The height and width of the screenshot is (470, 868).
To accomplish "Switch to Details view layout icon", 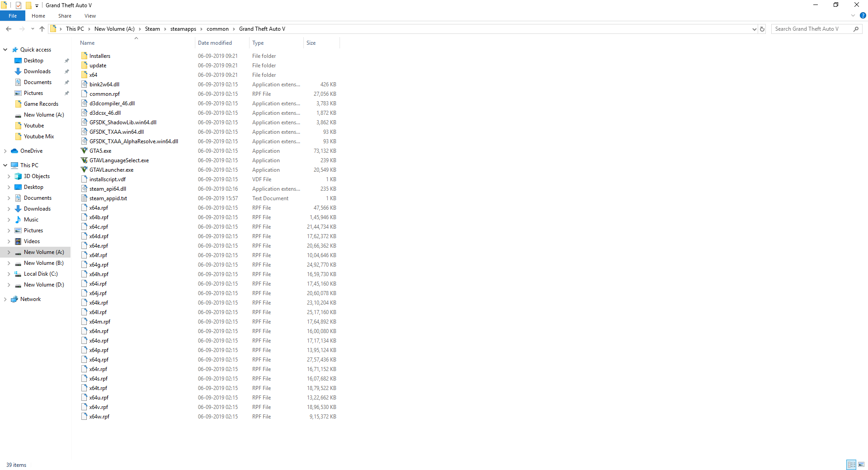I will click(851, 465).
